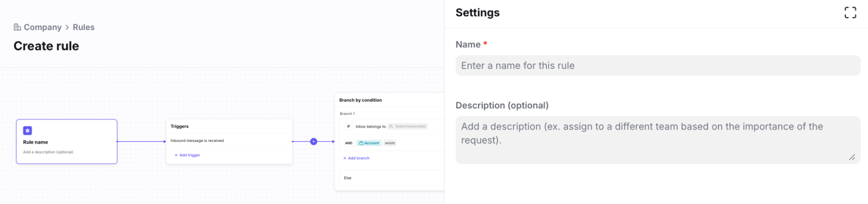Image resolution: width=868 pixels, height=204 pixels.
Task: Click the plus circle between Triggers and Branch
Action: pos(314,141)
